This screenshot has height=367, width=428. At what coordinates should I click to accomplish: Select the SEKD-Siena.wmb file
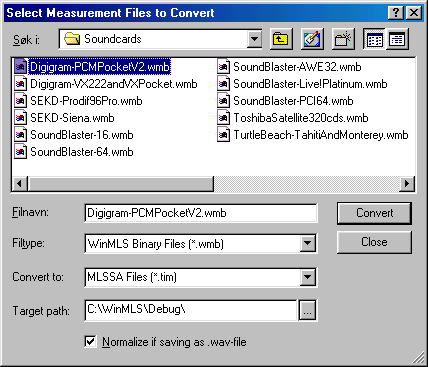click(x=64, y=118)
